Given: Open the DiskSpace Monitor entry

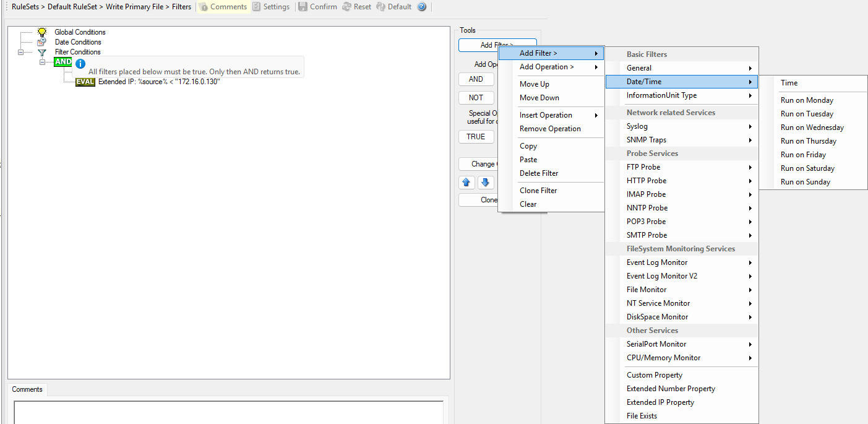Looking at the screenshot, I should [x=681, y=317].
